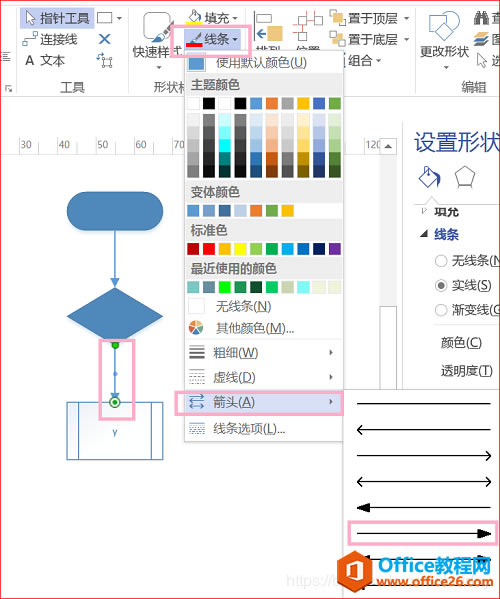
Task: Click the Fill (填充) paint bucket
Action: point(194,17)
